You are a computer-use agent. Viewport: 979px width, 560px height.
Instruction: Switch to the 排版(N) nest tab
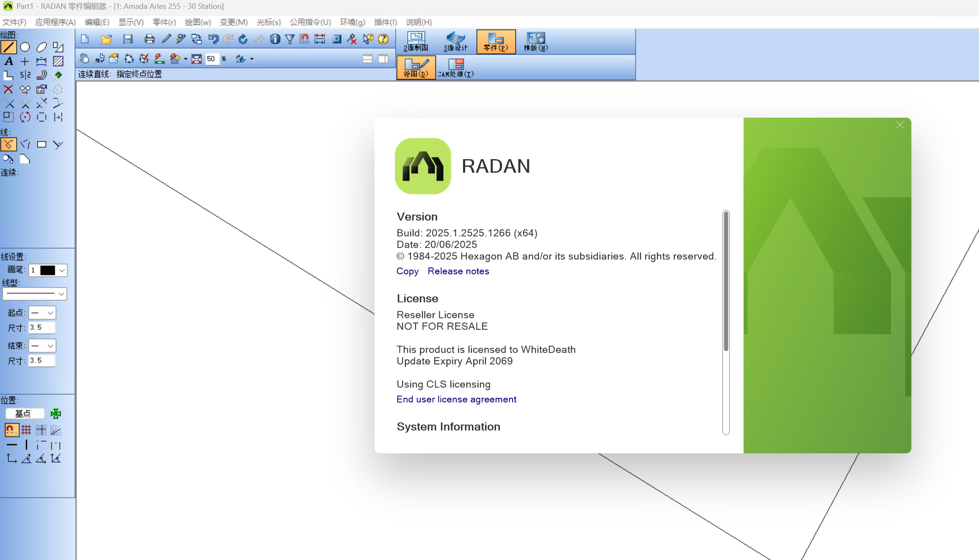(536, 42)
